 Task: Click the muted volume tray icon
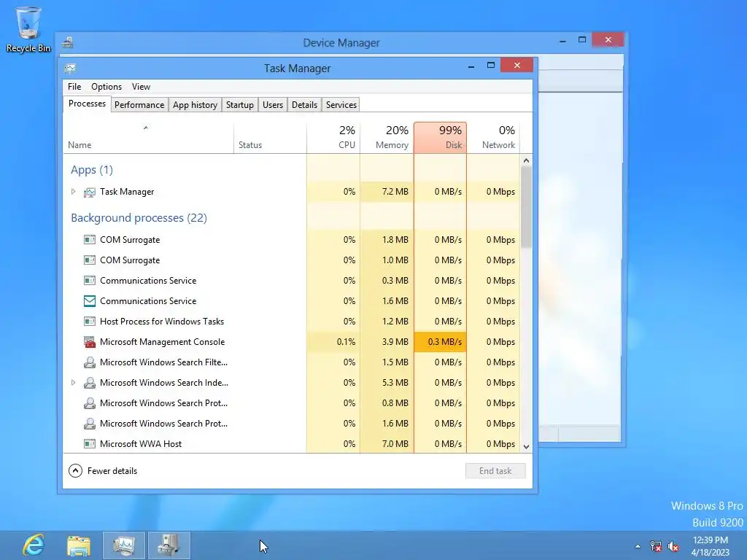673,546
